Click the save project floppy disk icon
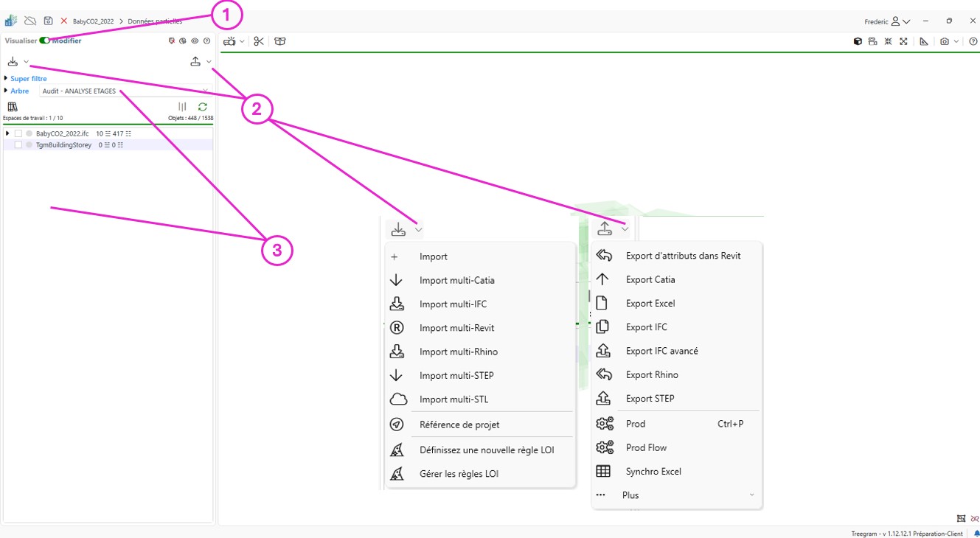The image size is (980, 538). click(48, 21)
